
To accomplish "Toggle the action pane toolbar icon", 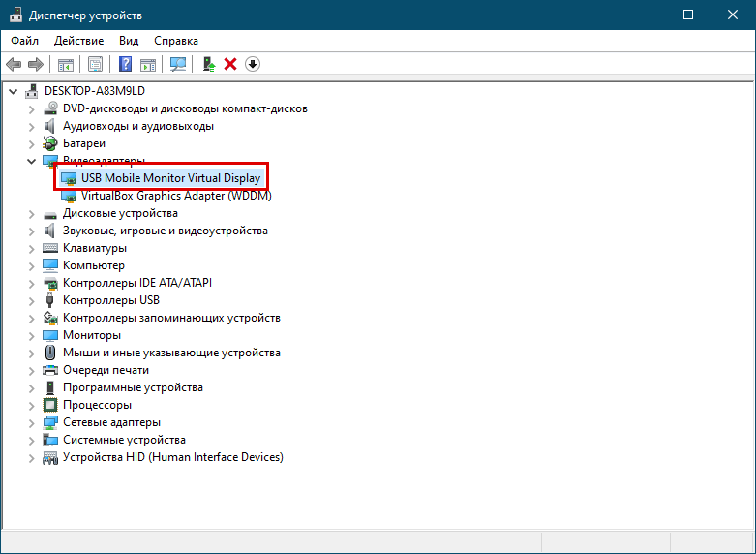I will pos(148,64).
